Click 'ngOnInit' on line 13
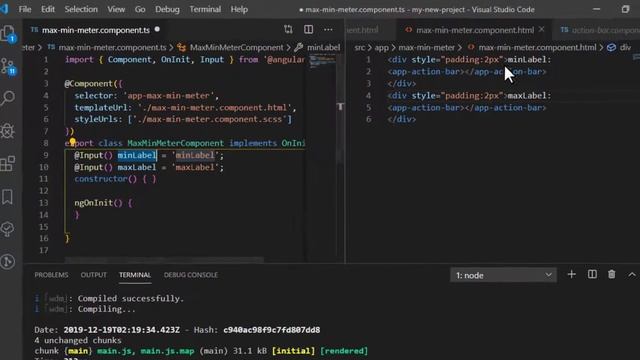This screenshot has width=640, height=360. 93,203
